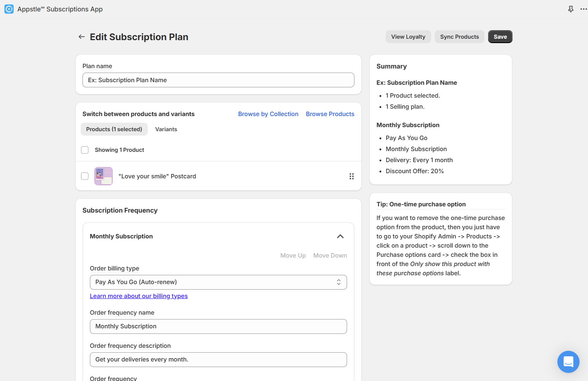Click the Subscription Frequency heading
Viewport: 588px width, 381px height.
[x=120, y=210]
